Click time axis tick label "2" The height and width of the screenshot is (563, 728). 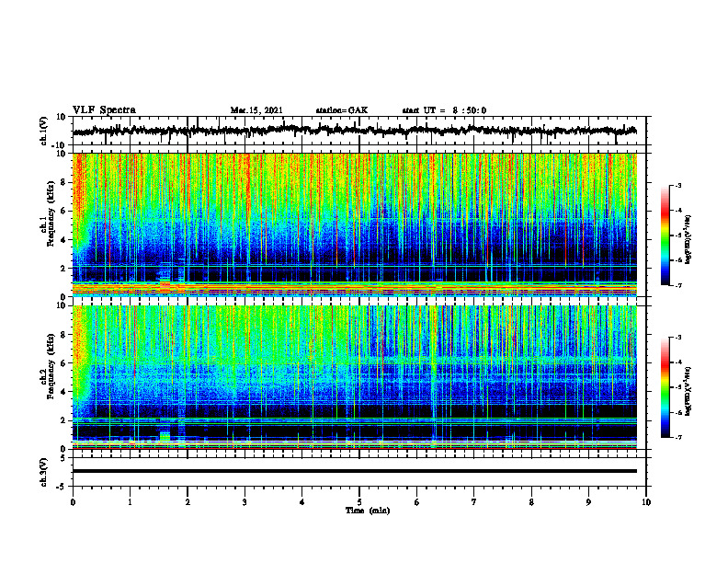coord(188,502)
